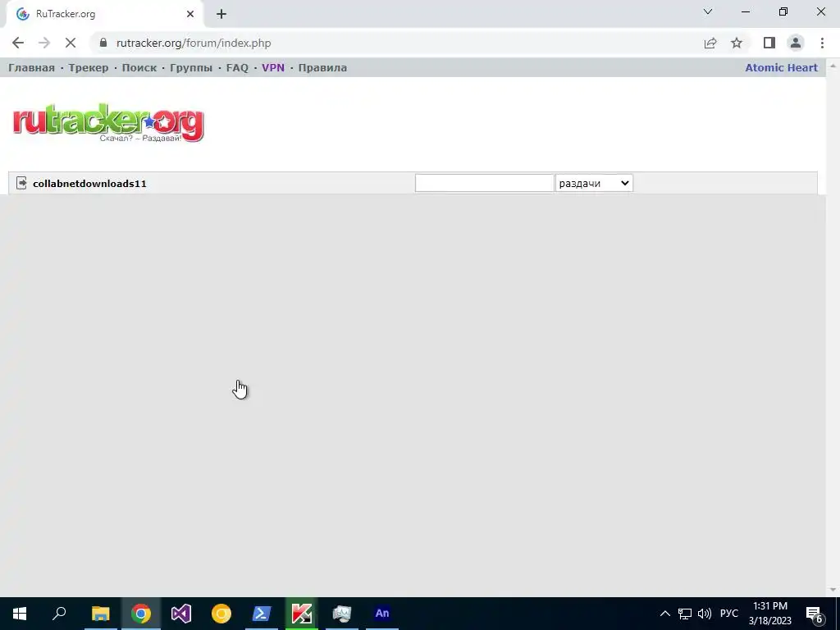Screen dimensions: 840x630
Task: Open Chrome three-dot menu
Action: 822,43
